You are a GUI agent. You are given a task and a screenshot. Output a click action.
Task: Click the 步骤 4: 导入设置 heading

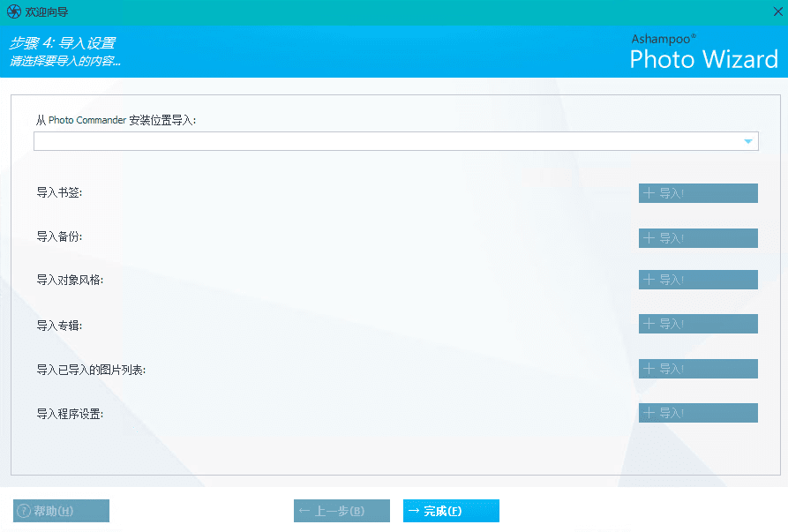63,43
